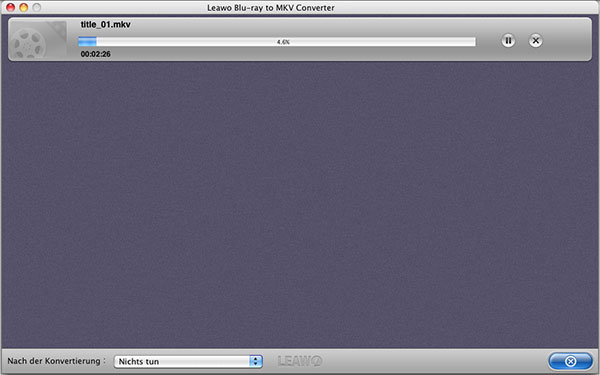Image resolution: width=600 pixels, height=375 pixels.
Task: Open the Nach der Konvertierung dropdown
Action: (188, 361)
